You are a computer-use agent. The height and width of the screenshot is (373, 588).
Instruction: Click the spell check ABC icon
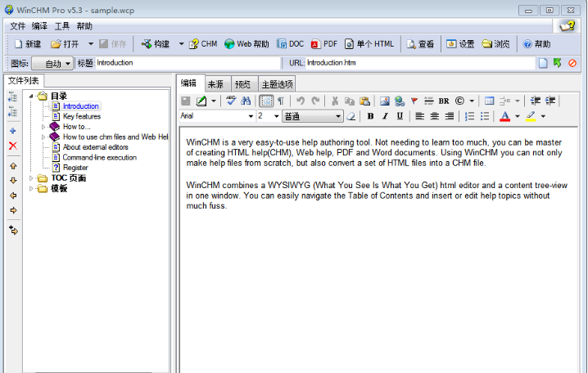[x=231, y=101]
